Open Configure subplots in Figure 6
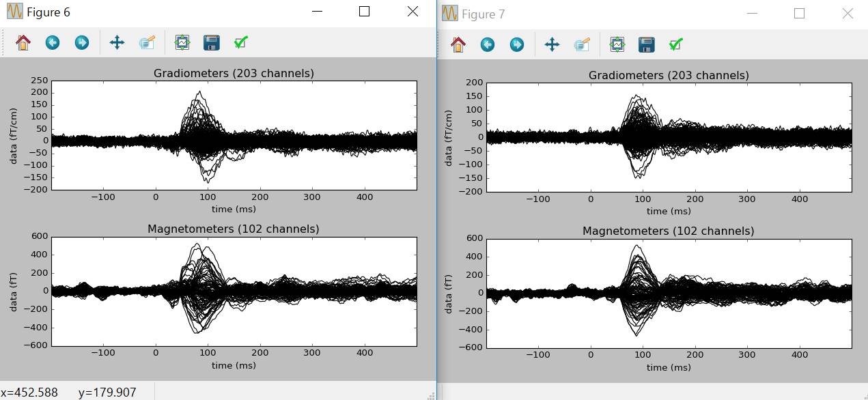The width and height of the screenshot is (868, 400). pos(182,43)
